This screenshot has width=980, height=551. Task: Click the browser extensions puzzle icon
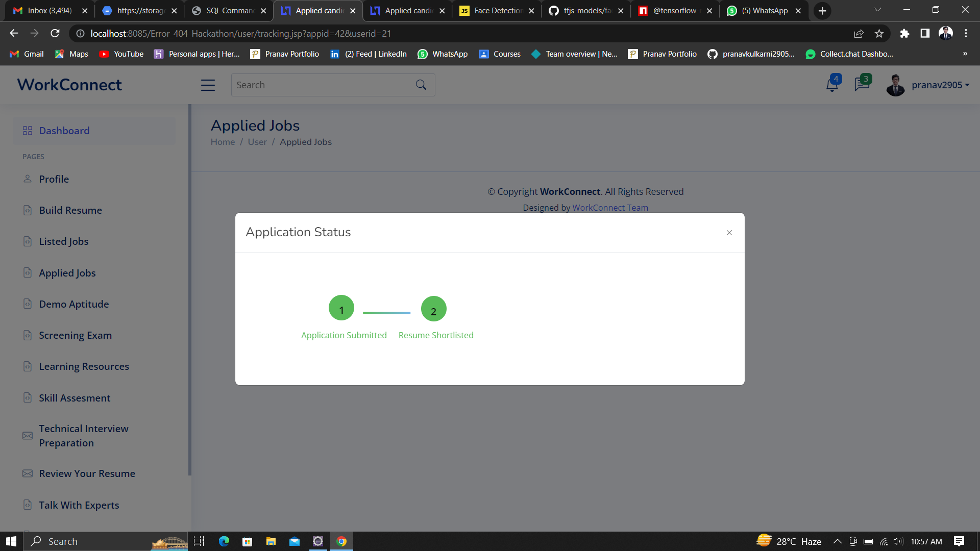pos(904,34)
